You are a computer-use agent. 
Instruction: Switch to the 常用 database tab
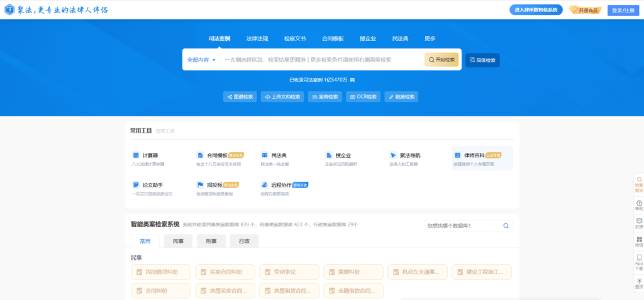point(145,242)
